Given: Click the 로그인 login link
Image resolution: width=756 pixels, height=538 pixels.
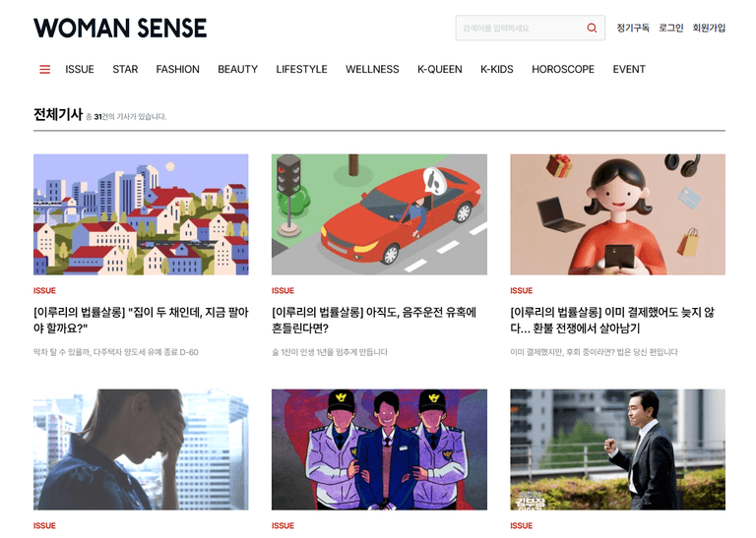Looking at the screenshot, I should click(x=670, y=28).
